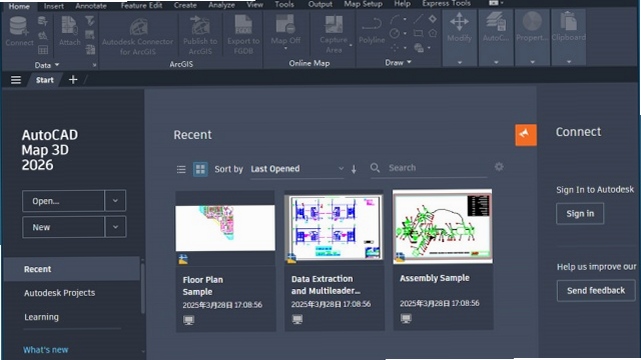Open the What's new link
The image size is (641, 360).
[x=46, y=350]
